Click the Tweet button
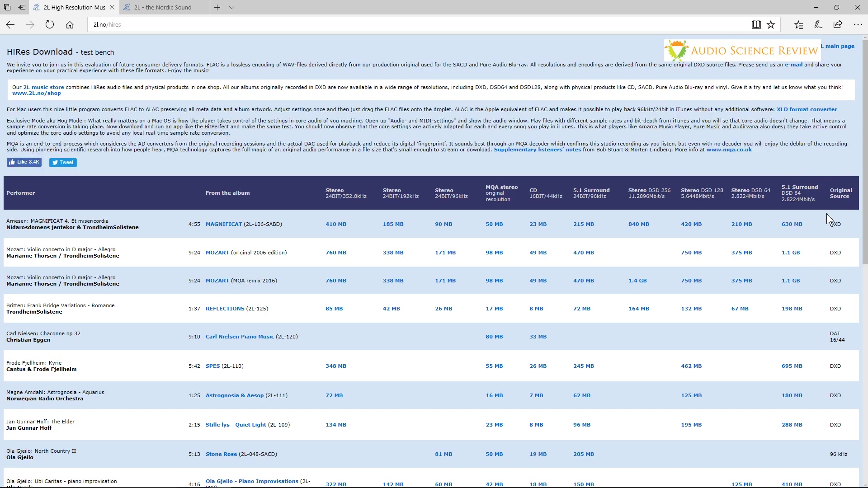Screen dimensions: 868x488 point(62,162)
